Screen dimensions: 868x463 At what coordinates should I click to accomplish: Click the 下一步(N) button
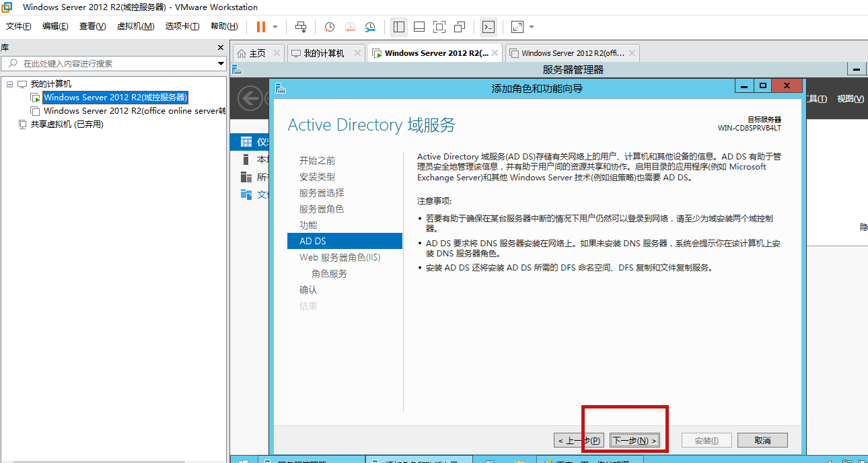(x=635, y=441)
